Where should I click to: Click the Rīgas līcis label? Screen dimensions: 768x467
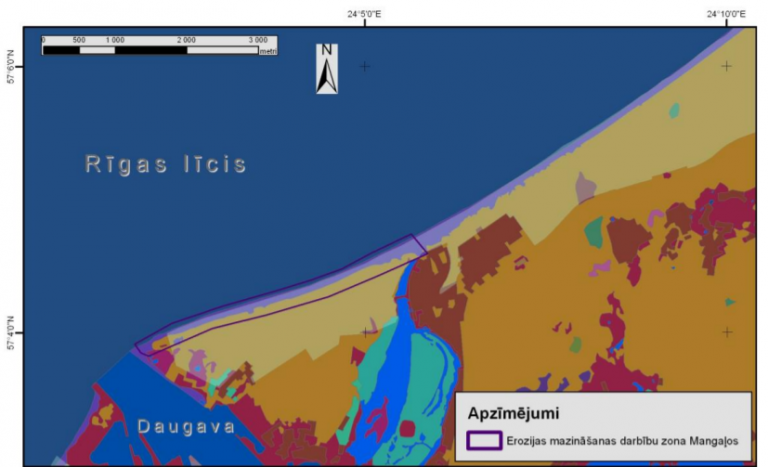pyautogui.click(x=165, y=165)
